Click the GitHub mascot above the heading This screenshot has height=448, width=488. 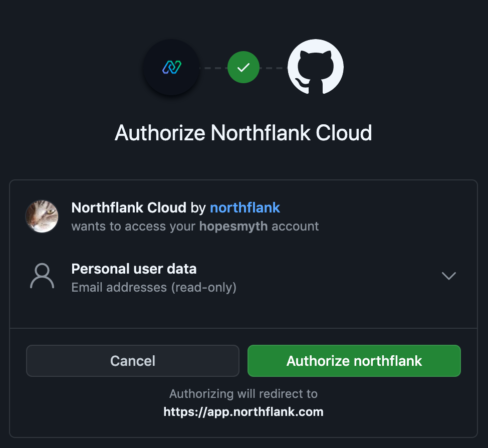click(x=315, y=67)
